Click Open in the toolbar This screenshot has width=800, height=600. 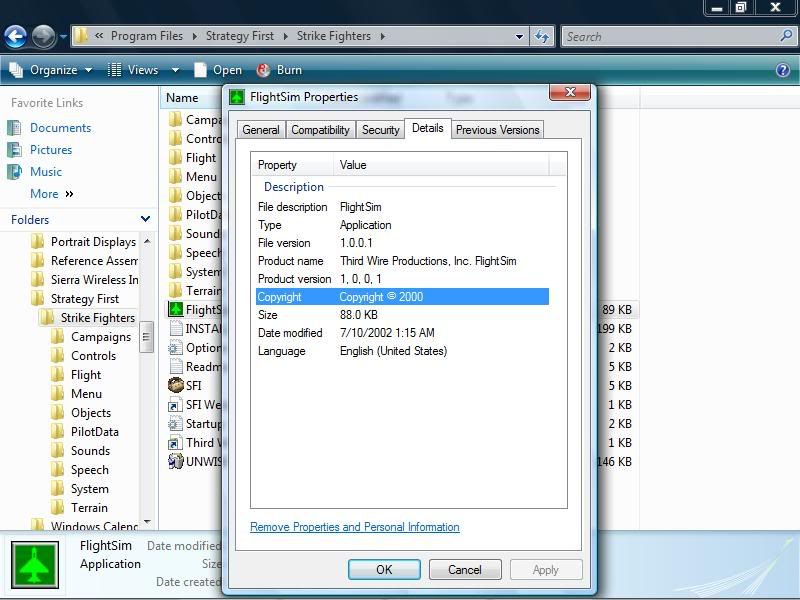tap(218, 70)
